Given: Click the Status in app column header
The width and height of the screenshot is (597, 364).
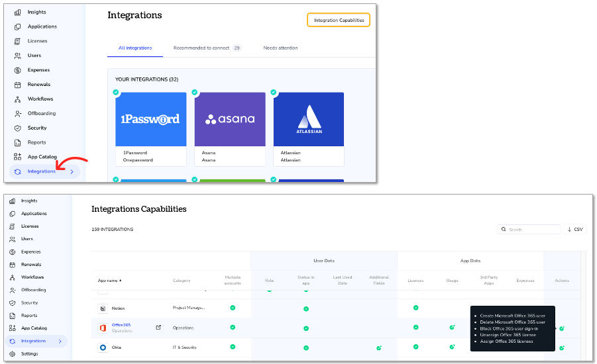Looking at the screenshot, I should click(x=305, y=281).
